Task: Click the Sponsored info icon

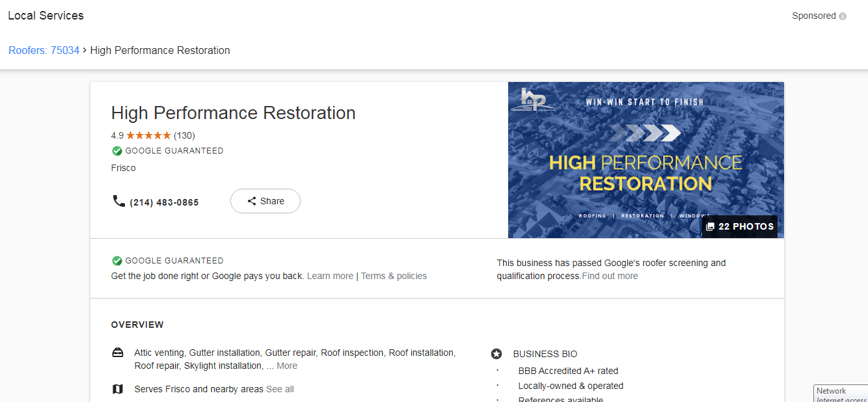Action: tap(843, 16)
